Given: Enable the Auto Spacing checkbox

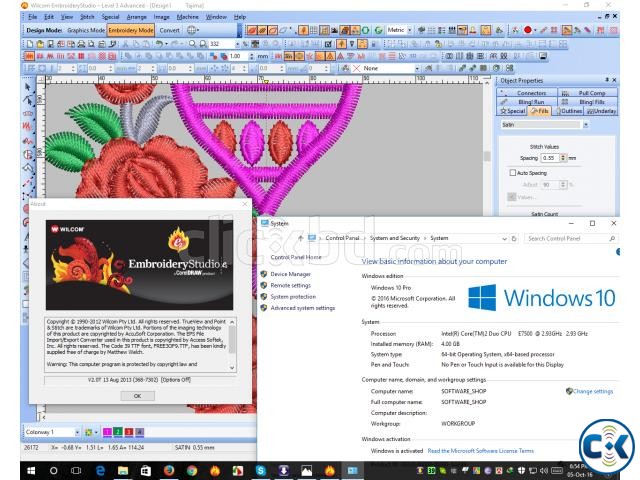Looking at the screenshot, I should click(x=513, y=173).
